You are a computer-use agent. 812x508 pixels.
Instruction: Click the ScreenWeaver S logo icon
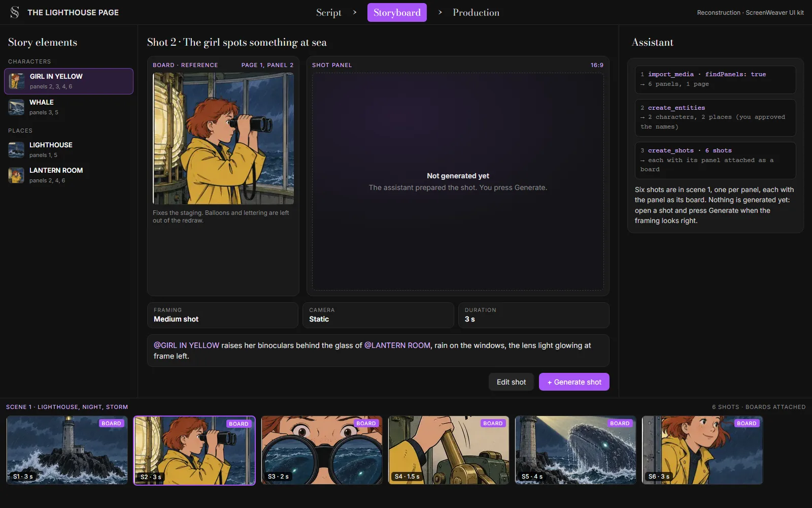[15, 12]
